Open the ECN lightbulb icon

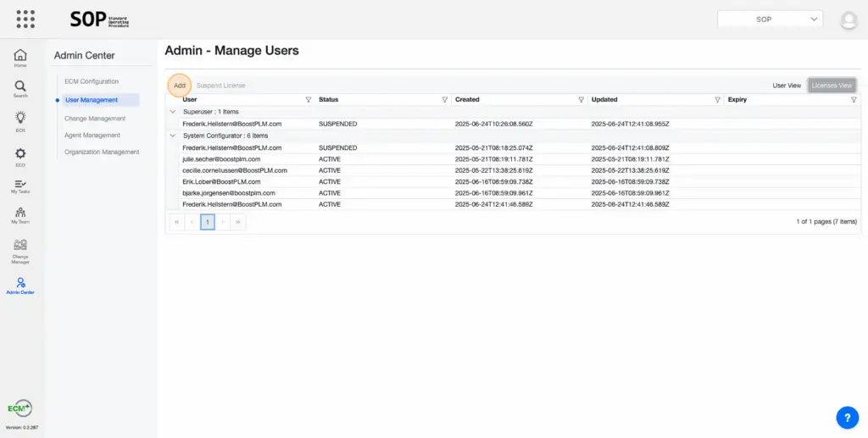[x=20, y=121]
